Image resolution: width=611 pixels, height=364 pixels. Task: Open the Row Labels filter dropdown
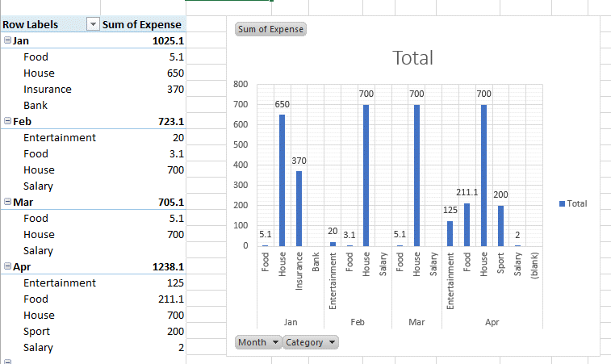pos(92,24)
